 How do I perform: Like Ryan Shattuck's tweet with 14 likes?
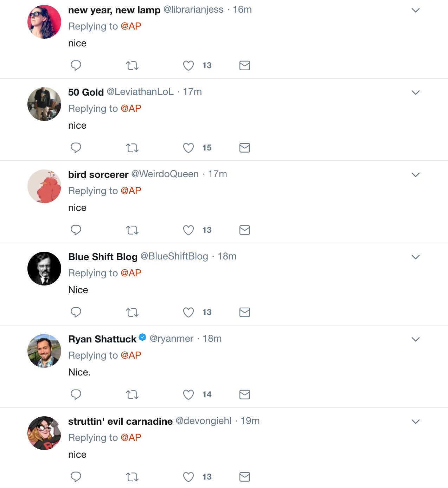tap(188, 394)
